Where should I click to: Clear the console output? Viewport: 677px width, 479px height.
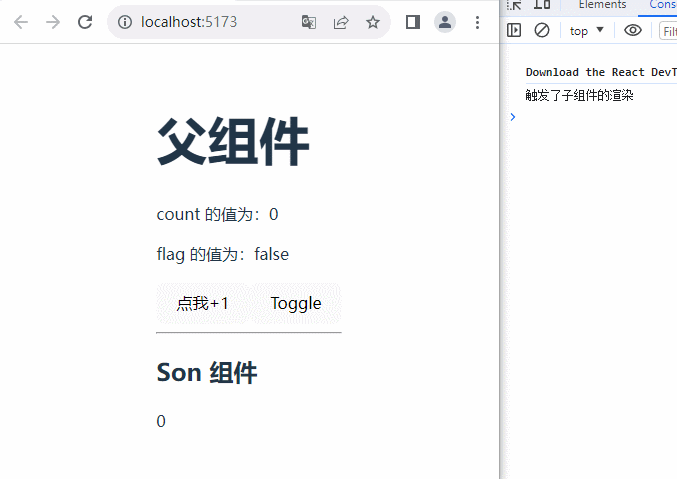click(542, 30)
